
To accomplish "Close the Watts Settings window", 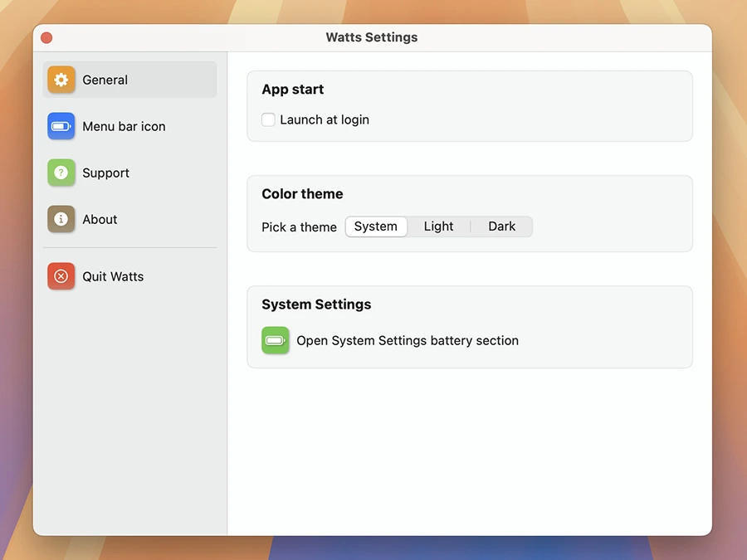I will point(46,37).
